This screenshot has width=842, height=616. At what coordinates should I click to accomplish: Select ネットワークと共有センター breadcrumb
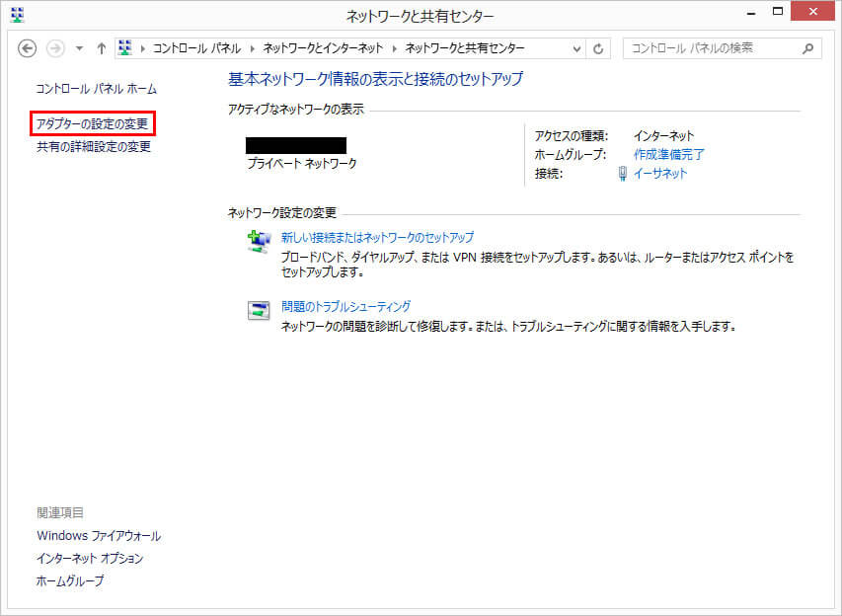pos(465,48)
